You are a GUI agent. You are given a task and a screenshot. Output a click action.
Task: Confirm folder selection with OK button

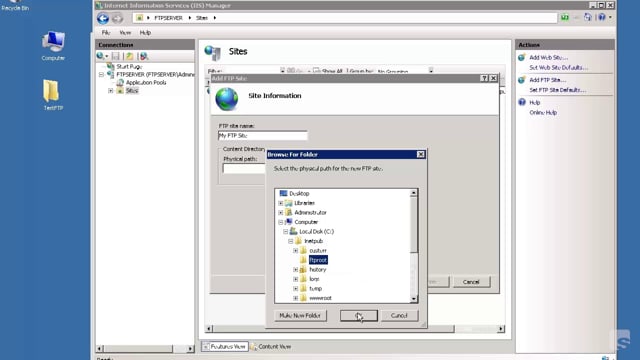(359, 316)
